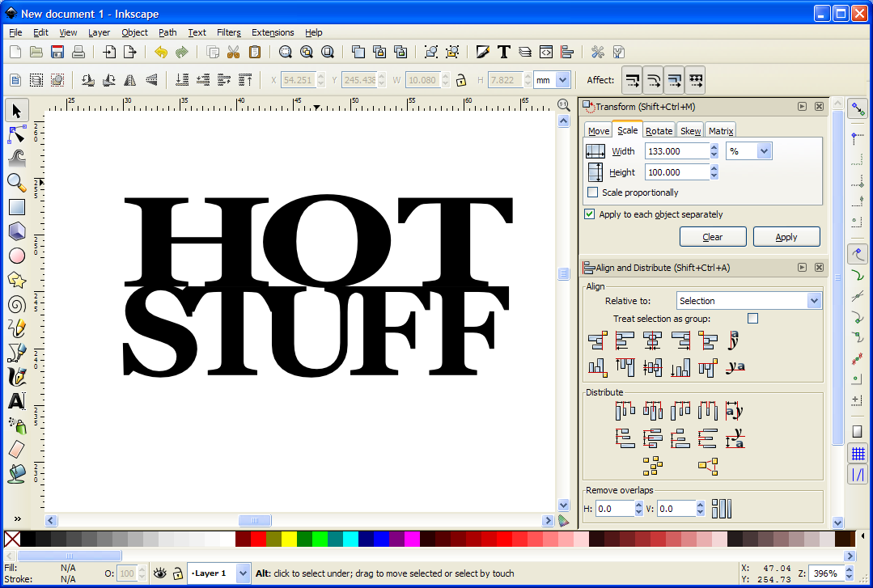Select the Eraser tool

(x=17, y=450)
